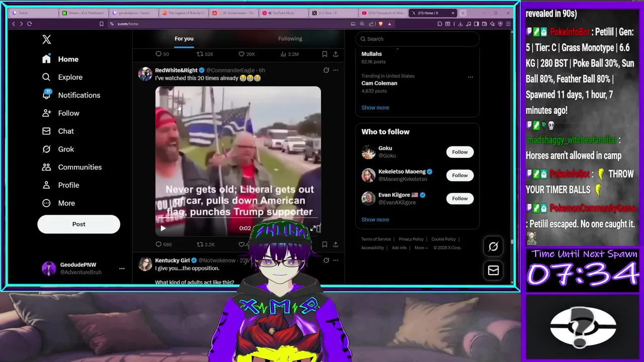Switch to the Grok / X browser tab
Screen dimensions: 644x362
[x=333, y=13]
